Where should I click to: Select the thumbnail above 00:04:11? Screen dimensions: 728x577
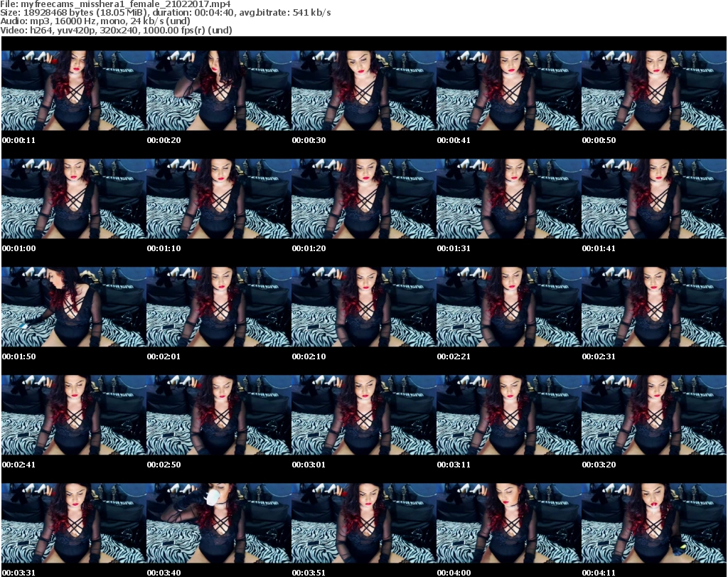point(654,523)
